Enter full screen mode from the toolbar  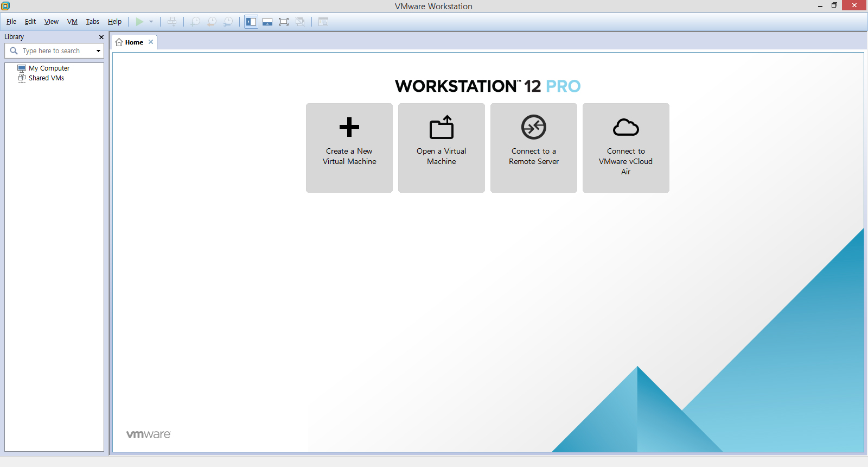click(284, 22)
